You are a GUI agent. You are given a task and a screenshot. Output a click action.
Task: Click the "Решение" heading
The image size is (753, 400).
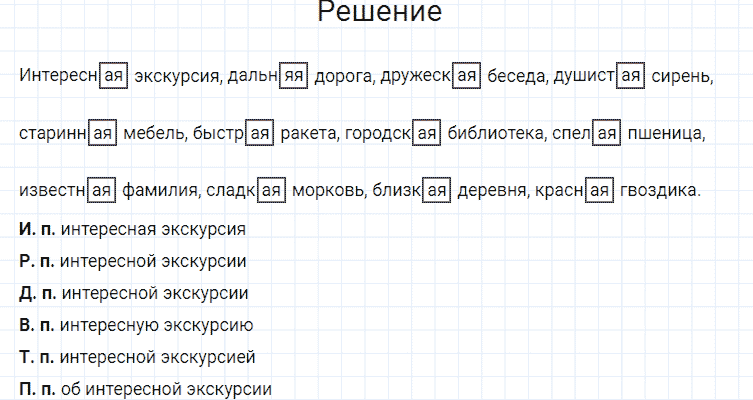click(x=378, y=13)
